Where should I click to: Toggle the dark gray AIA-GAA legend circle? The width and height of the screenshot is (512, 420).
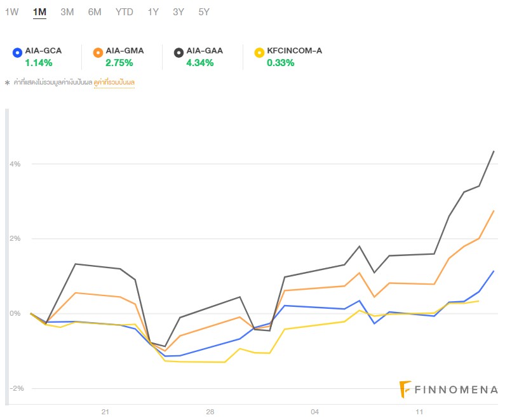(179, 52)
